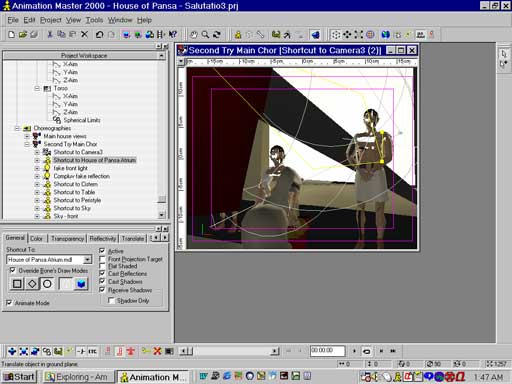Uncheck the Animate Mode checkbox

click(x=9, y=303)
